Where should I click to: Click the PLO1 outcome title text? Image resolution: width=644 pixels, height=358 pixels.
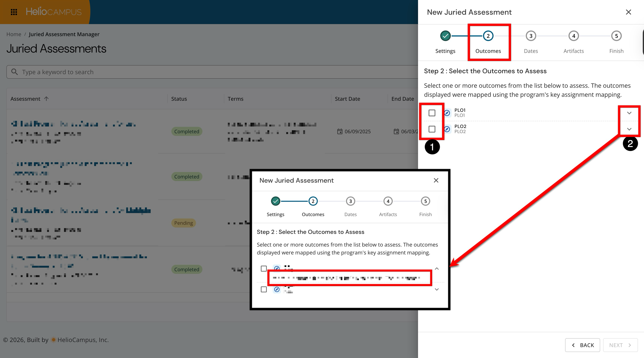pyautogui.click(x=460, y=110)
